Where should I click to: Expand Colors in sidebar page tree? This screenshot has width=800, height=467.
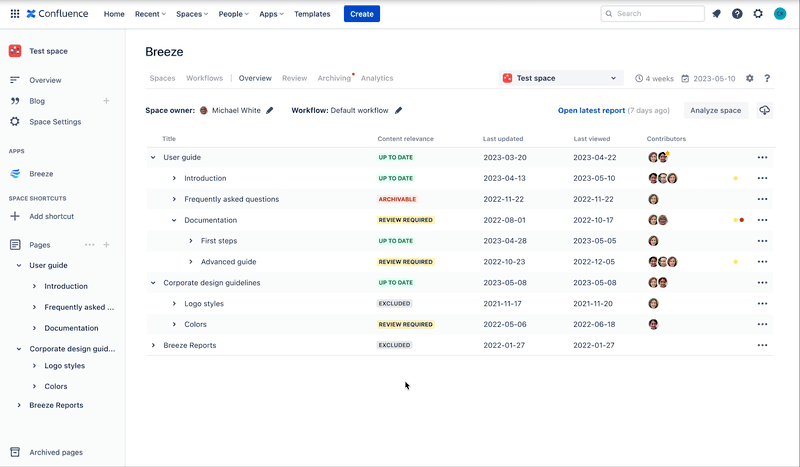[x=34, y=386]
